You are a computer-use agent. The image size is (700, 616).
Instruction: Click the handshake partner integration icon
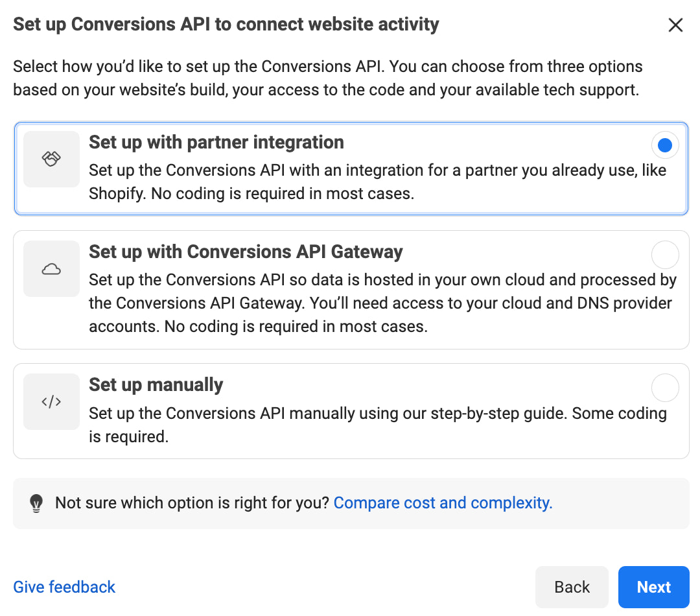[51, 159]
